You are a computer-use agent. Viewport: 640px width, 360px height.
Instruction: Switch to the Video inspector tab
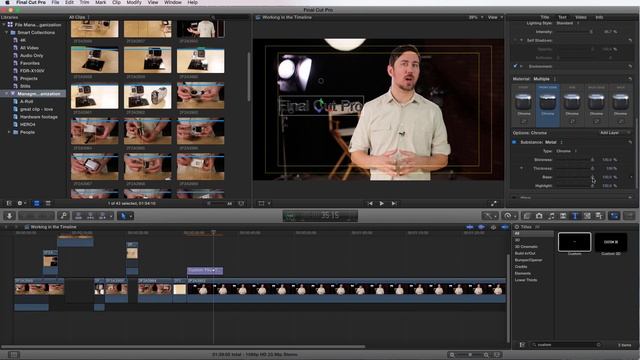coord(580,17)
